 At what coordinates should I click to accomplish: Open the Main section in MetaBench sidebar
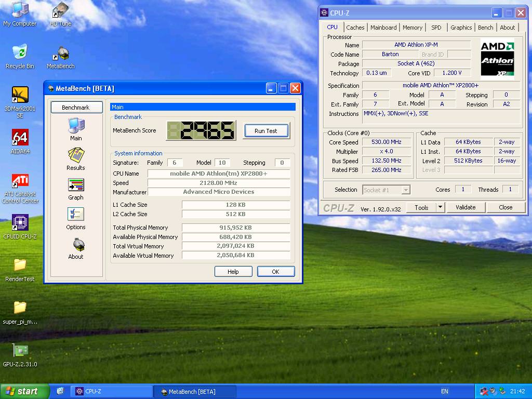pyautogui.click(x=76, y=129)
